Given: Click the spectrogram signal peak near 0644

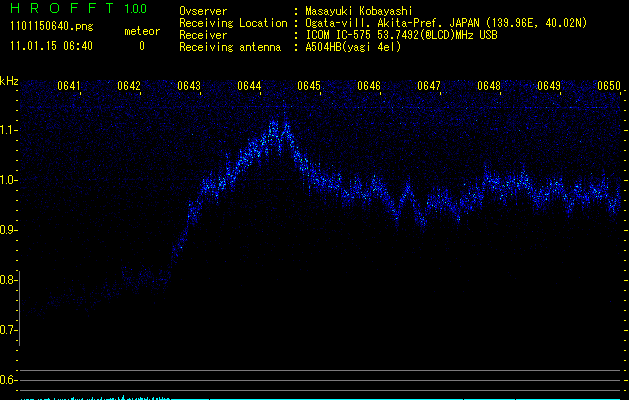Looking at the screenshot, I should [x=279, y=127].
